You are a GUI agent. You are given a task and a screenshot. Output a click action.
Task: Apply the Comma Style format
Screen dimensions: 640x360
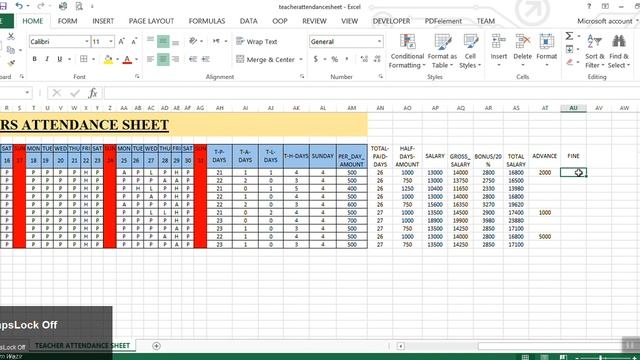347,59
